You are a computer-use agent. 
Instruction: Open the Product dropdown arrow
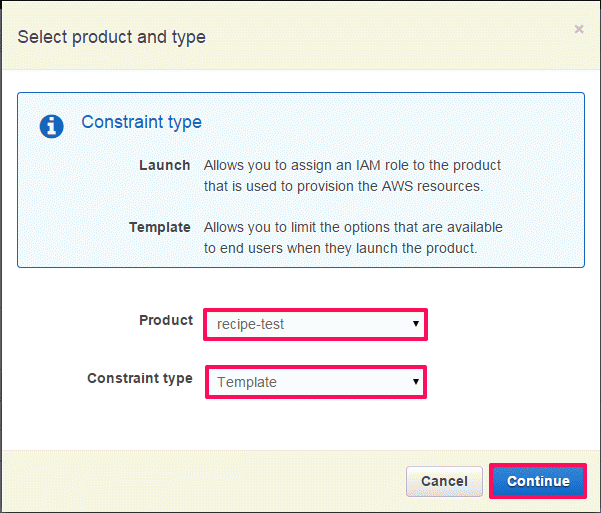(x=415, y=324)
